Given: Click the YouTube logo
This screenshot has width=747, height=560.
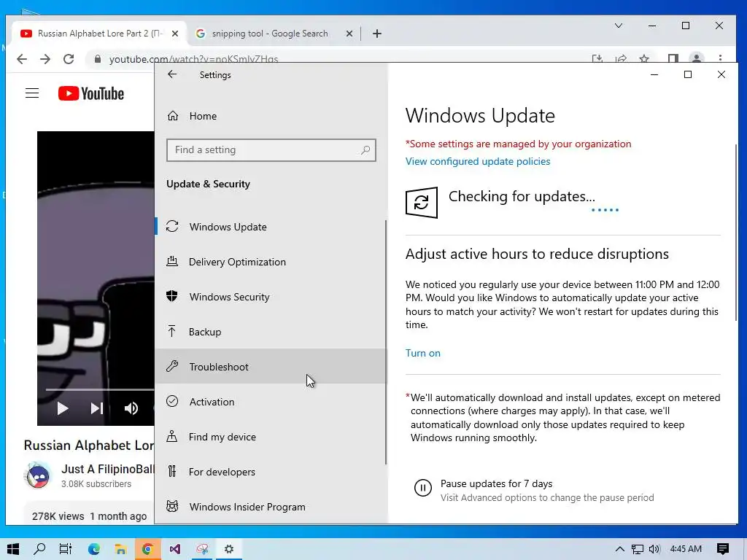Looking at the screenshot, I should [91, 93].
